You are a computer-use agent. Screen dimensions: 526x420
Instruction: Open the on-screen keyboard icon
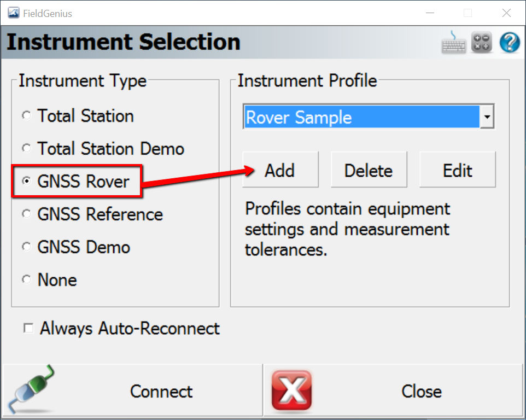tap(453, 42)
